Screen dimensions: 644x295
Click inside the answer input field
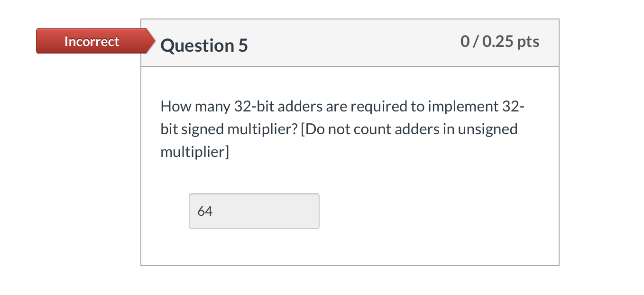coord(254,211)
